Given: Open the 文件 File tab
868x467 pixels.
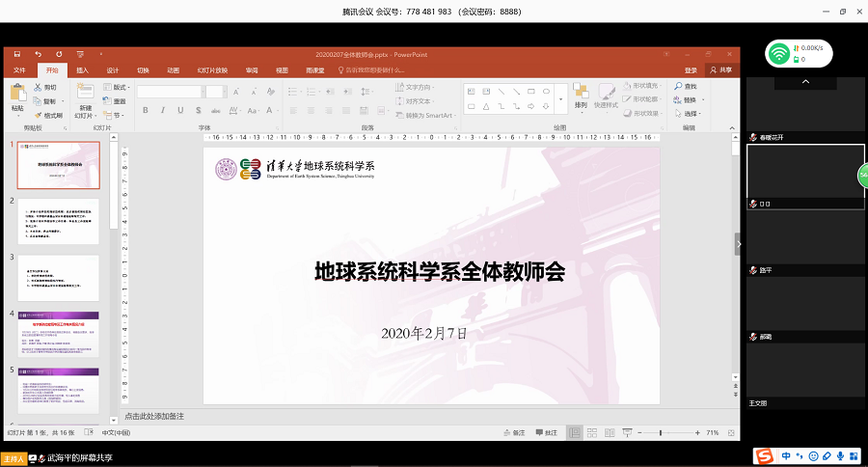Looking at the screenshot, I should pos(20,70).
